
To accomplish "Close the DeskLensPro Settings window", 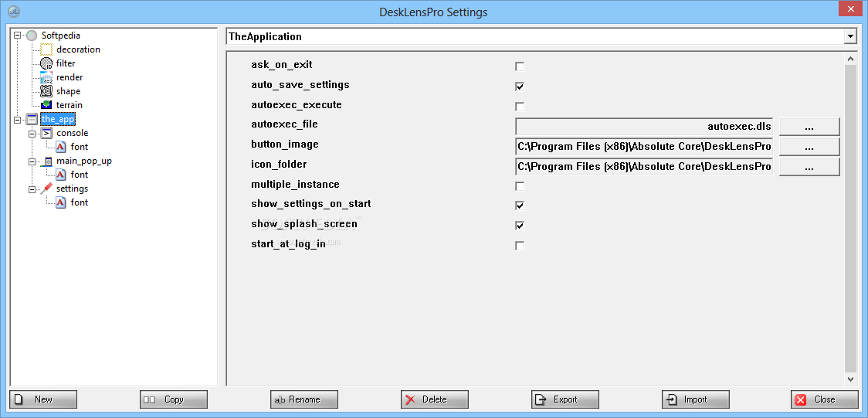I will 849,9.
